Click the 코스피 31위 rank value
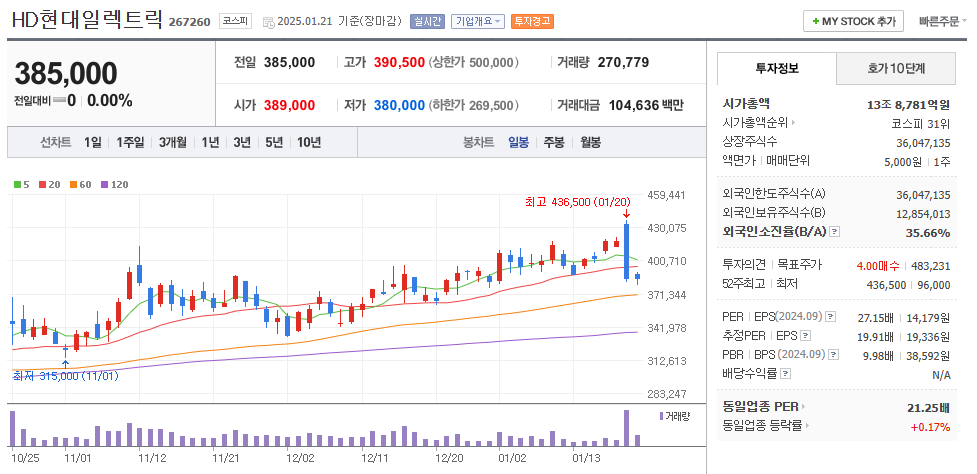Image resolution: width=977 pixels, height=474 pixels. coord(921,123)
